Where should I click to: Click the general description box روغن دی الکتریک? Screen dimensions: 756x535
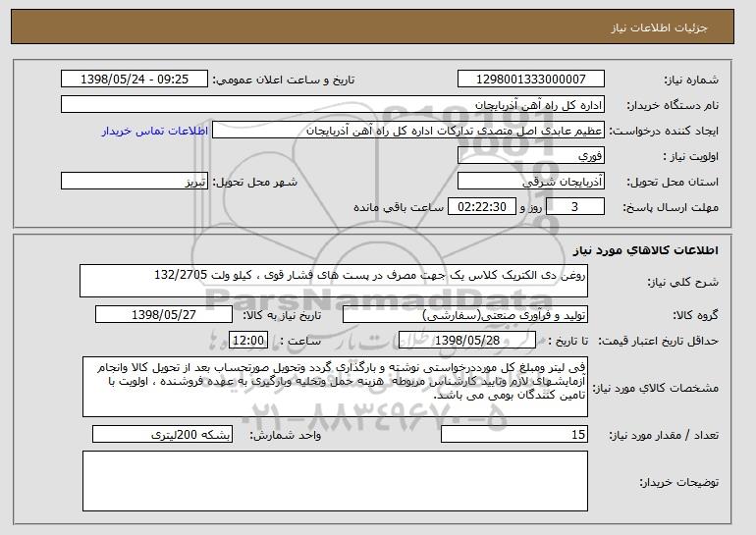click(334, 281)
